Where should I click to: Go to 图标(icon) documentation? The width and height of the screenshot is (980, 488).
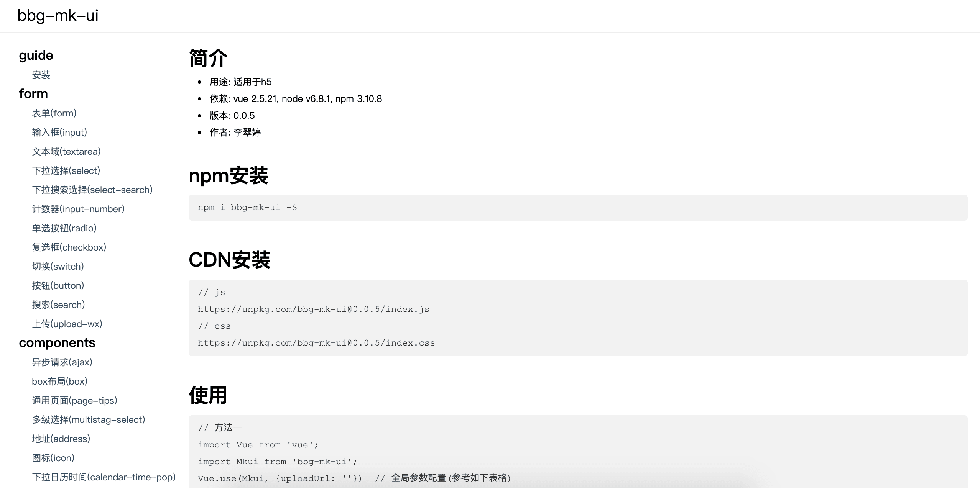click(53, 458)
